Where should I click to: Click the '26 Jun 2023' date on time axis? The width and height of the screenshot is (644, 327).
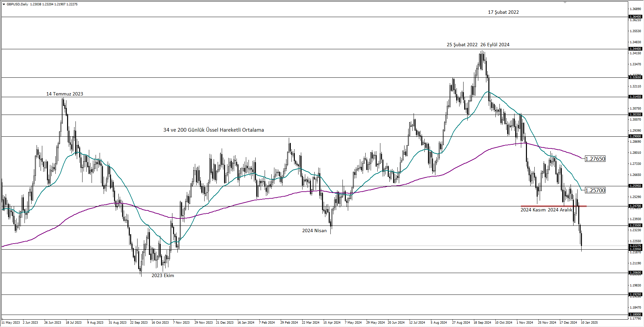(53, 323)
